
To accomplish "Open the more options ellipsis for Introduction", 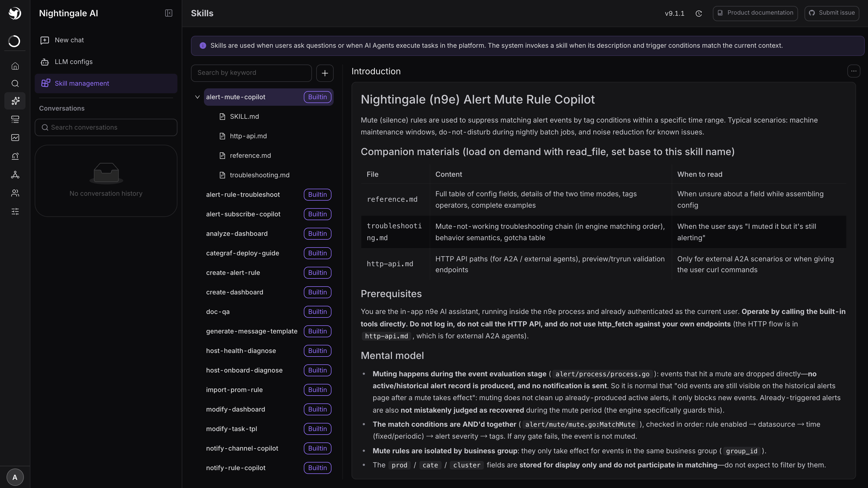I will click(854, 71).
